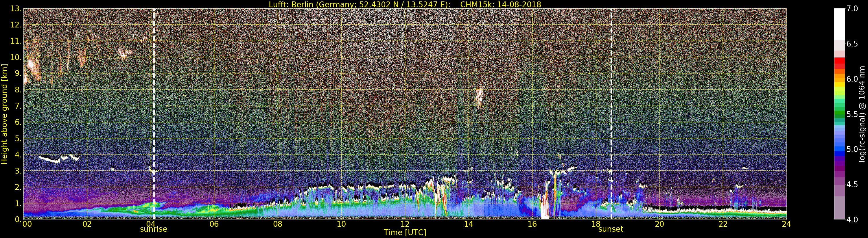Viewport: 868px width, 238px height.
Task: Click the "18" time axis tick label
Action: (596, 224)
